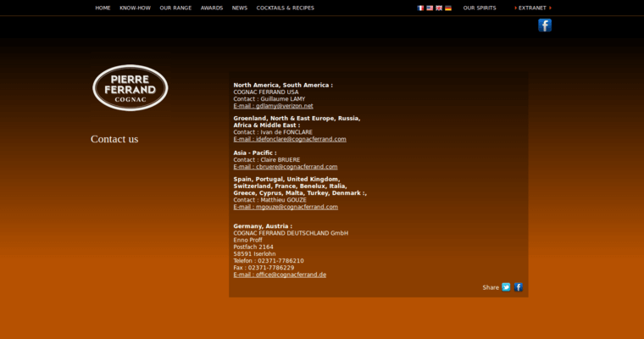Open the Our Spirits link
Image resolution: width=644 pixels, height=339 pixels.
pos(480,8)
